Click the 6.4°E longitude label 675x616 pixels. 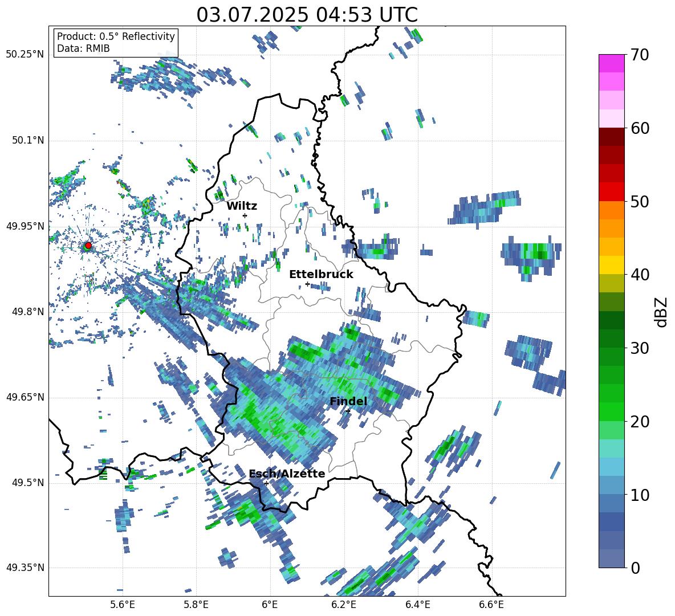tap(418, 605)
